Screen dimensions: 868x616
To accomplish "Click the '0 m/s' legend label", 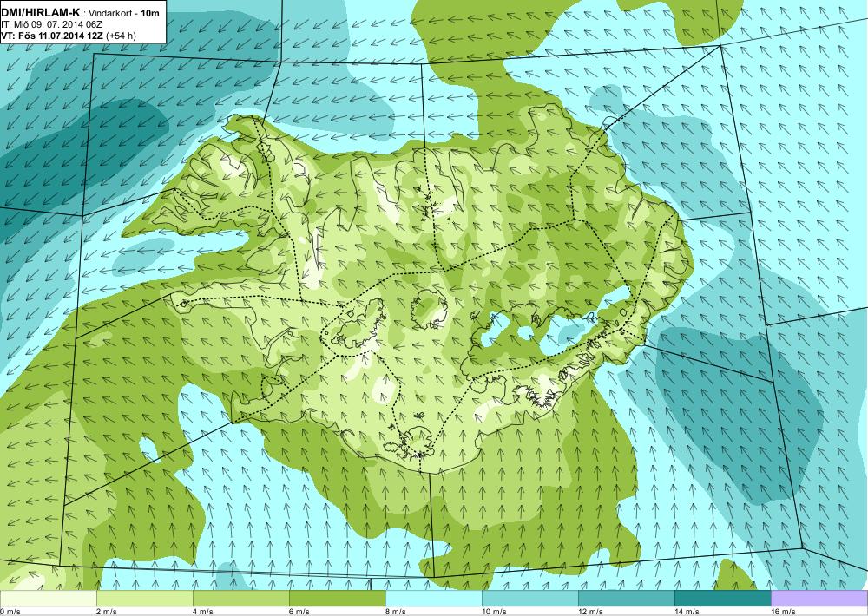I will point(10,612).
